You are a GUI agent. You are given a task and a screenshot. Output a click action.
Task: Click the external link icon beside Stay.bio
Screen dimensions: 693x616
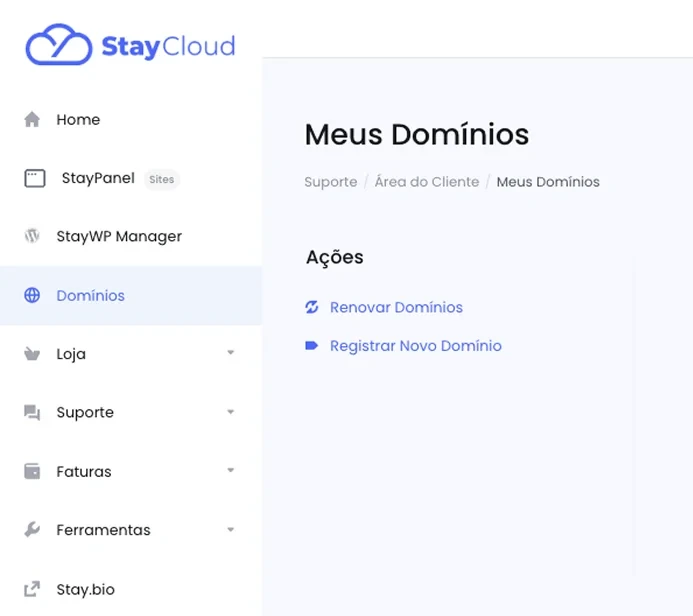tap(32, 589)
